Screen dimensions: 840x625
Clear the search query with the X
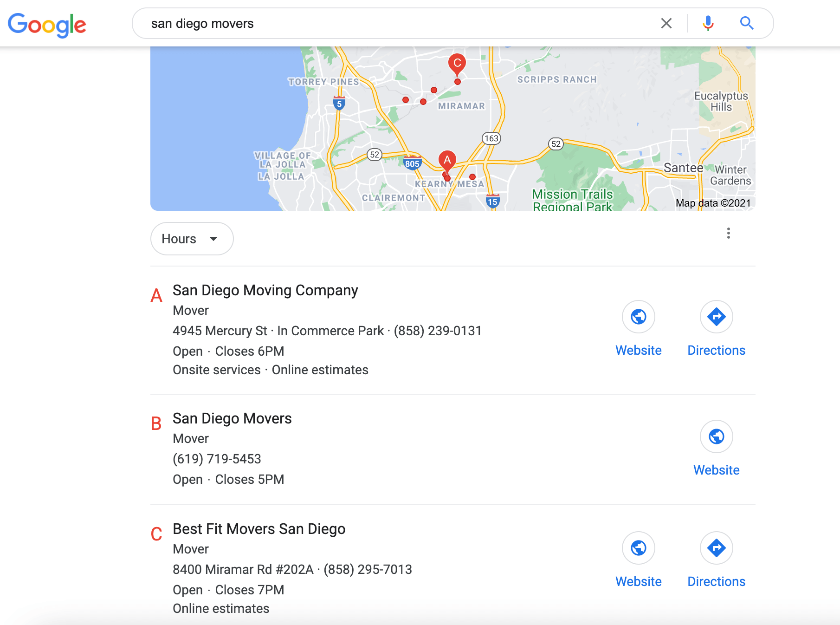[x=666, y=23]
